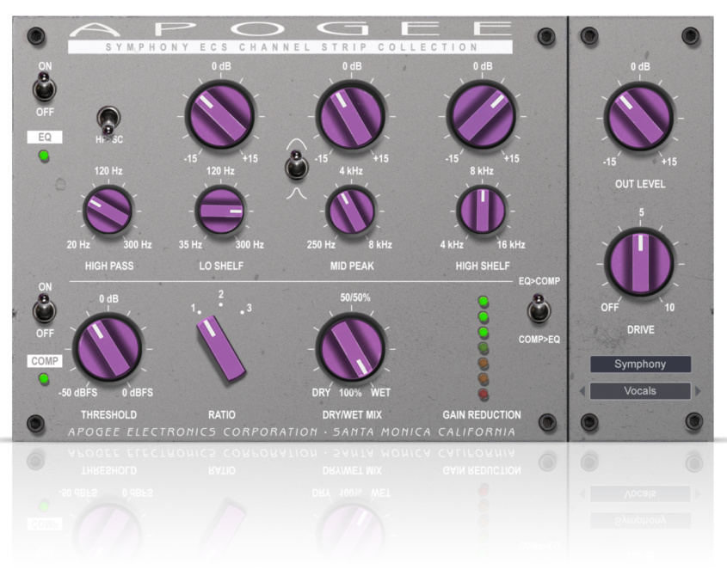Viewport: 727px width, 588px height.
Task: Click the top green gain reduction LED
Action: [484, 302]
